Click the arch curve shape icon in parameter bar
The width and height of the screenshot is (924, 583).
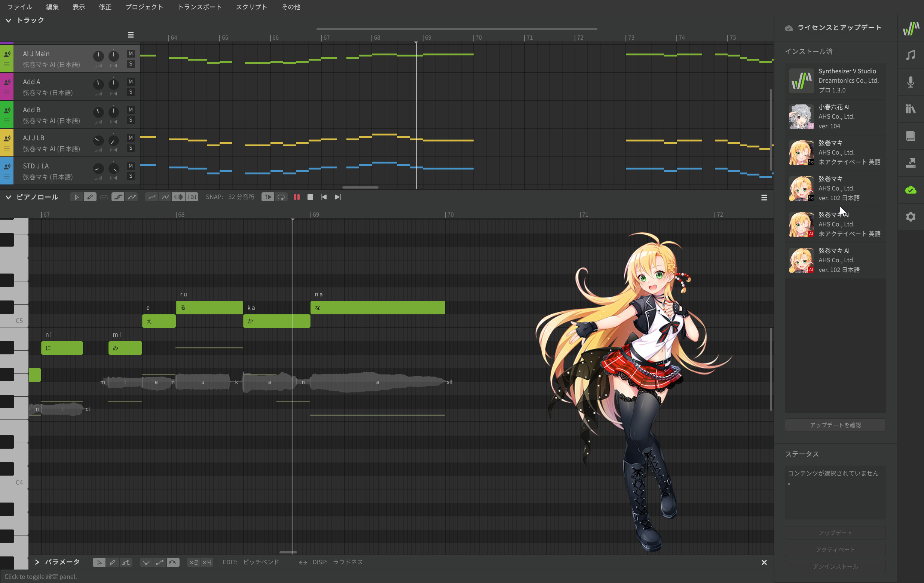[173, 562]
